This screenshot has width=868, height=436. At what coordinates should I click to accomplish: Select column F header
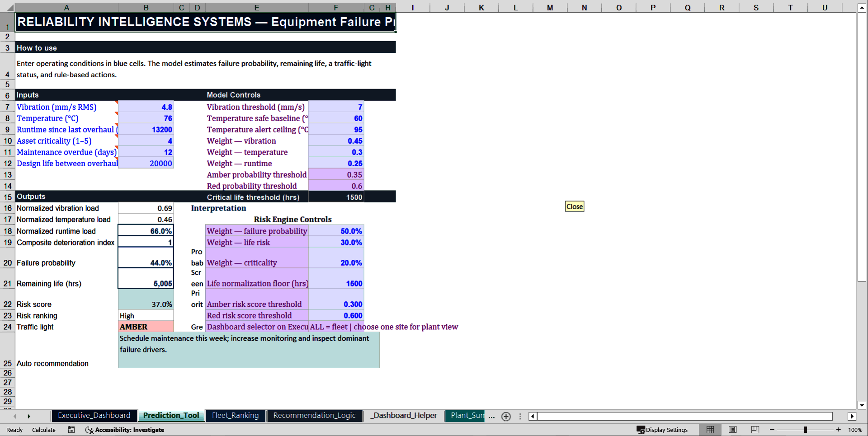tap(336, 7)
